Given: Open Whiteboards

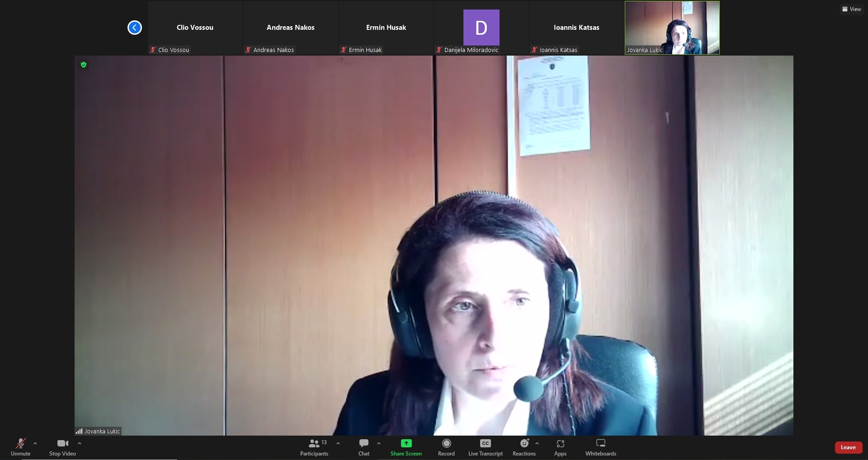Looking at the screenshot, I should [600, 447].
